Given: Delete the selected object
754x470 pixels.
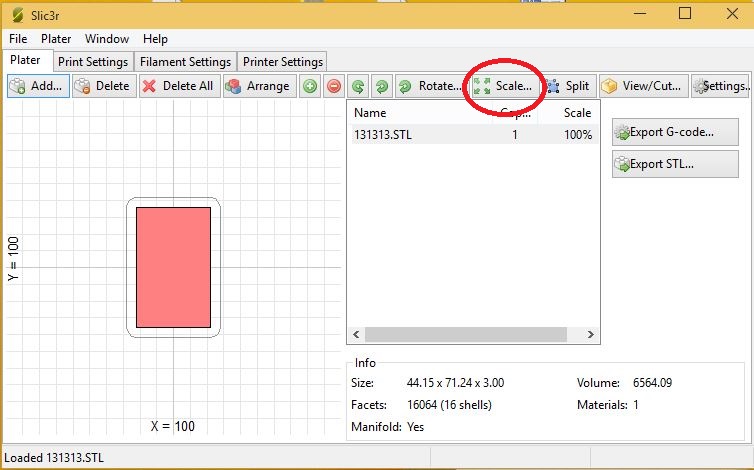Looking at the screenshot, I should pos(102,86).
